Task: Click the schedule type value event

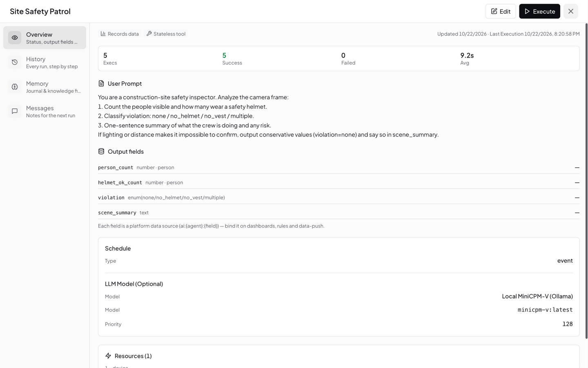Action: point(565,260)
